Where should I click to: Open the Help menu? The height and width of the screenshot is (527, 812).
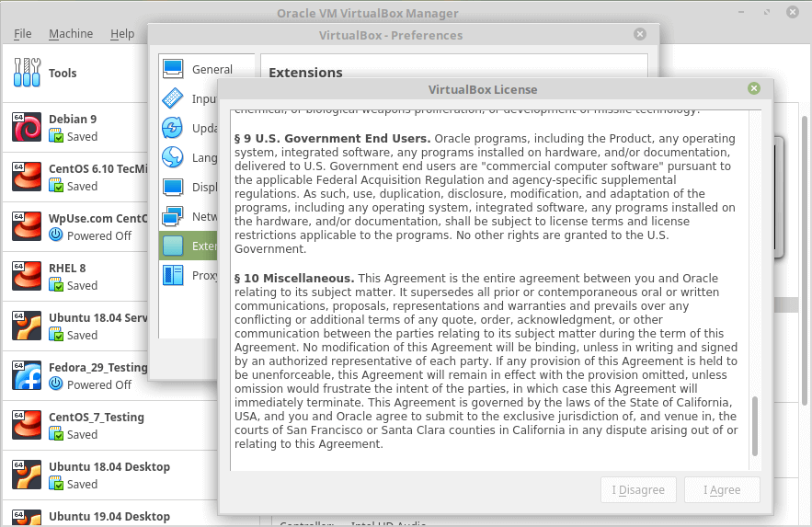[122, 34]
